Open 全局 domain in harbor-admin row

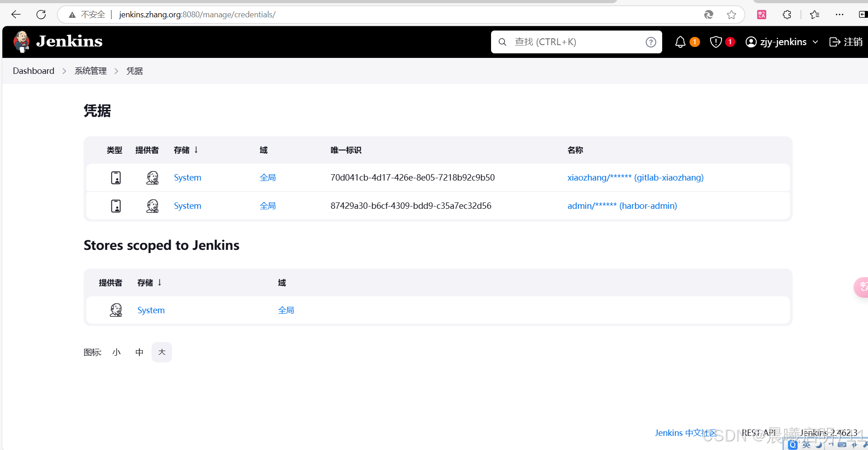tap(268, 206)
